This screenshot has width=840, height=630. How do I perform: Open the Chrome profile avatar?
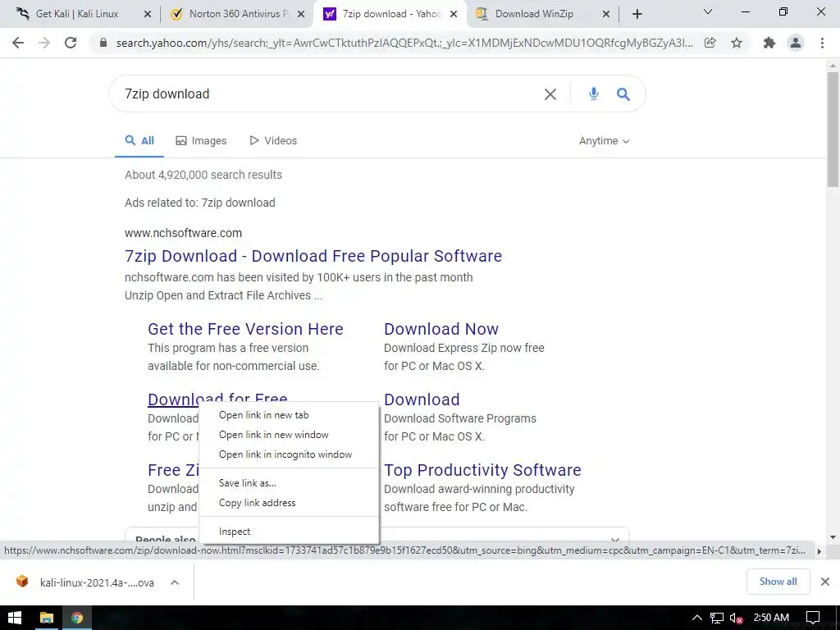click(796, 43)
